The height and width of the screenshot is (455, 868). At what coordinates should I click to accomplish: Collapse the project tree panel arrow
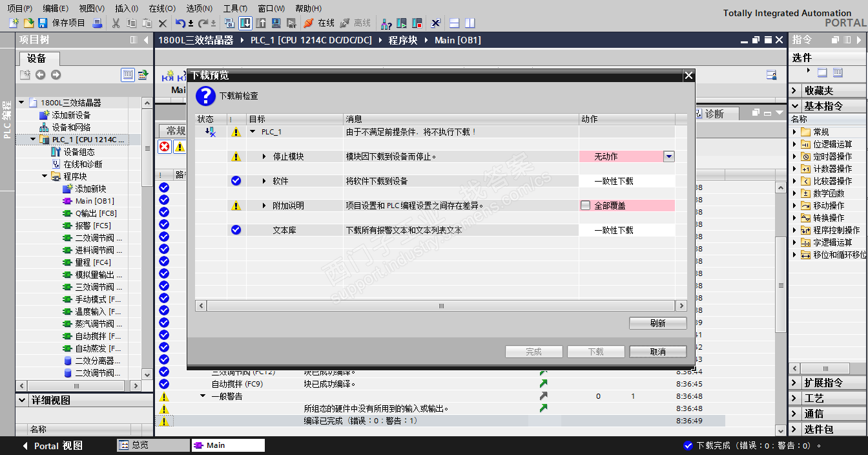[x=146, y=40]
